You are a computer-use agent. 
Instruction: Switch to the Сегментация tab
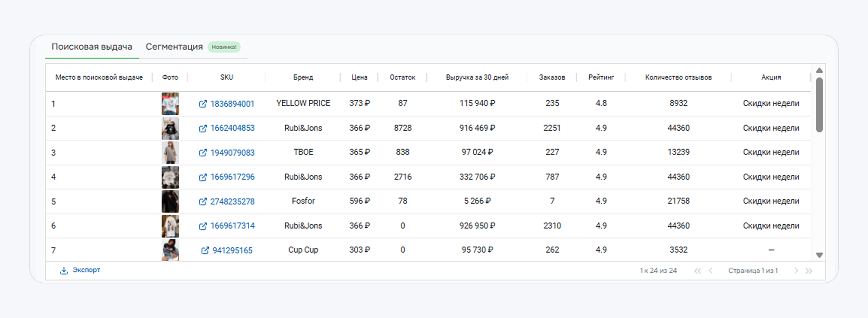(x=174, y=47)
